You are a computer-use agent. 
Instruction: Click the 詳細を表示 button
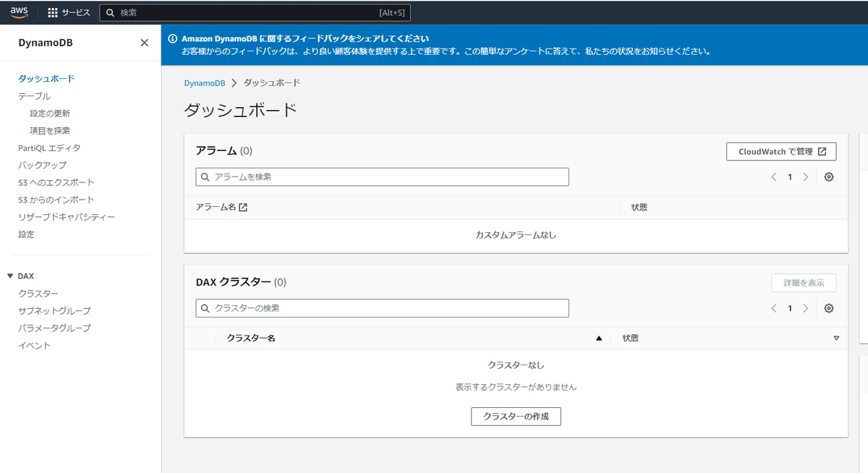804,283
